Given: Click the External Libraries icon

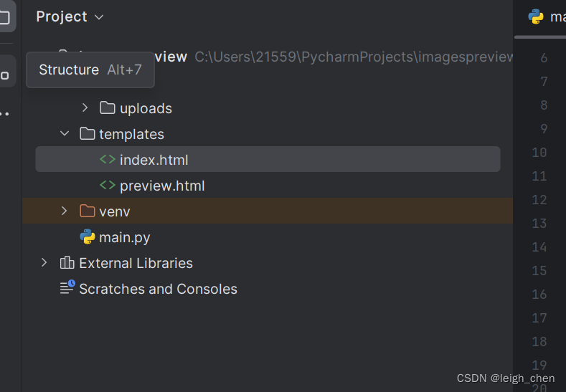Looking at the screenshot, I should tap(67, 262).
